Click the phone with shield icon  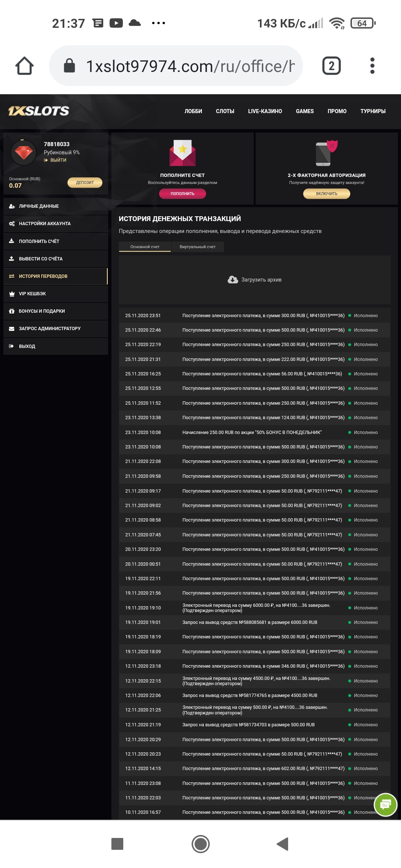pos(326,153)
